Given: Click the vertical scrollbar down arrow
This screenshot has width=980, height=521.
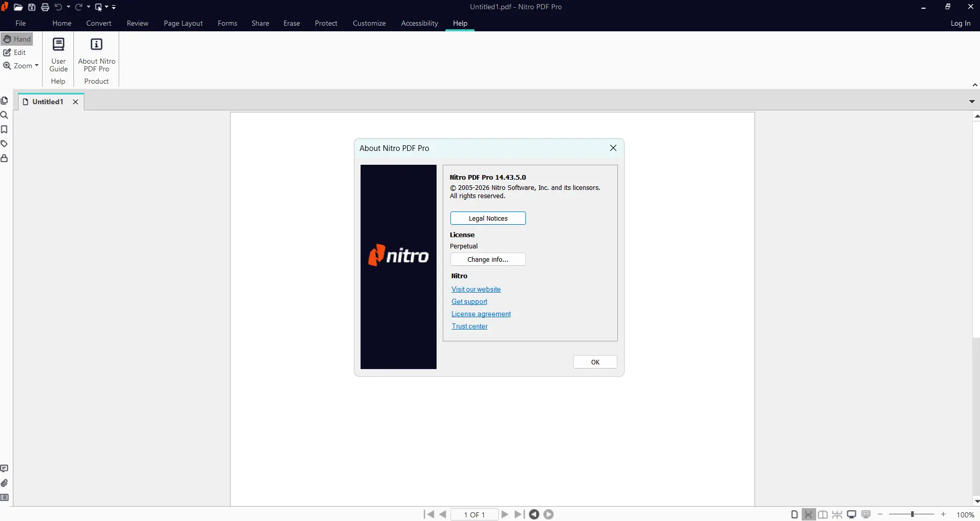Looking at the screenshot, I should tap(976, 501).
